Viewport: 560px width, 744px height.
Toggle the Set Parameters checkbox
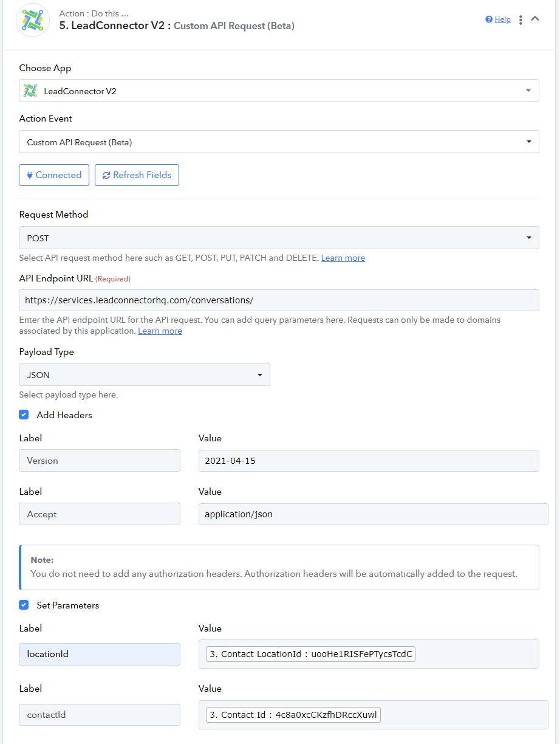pyautogui.click(x=24, y=605)
